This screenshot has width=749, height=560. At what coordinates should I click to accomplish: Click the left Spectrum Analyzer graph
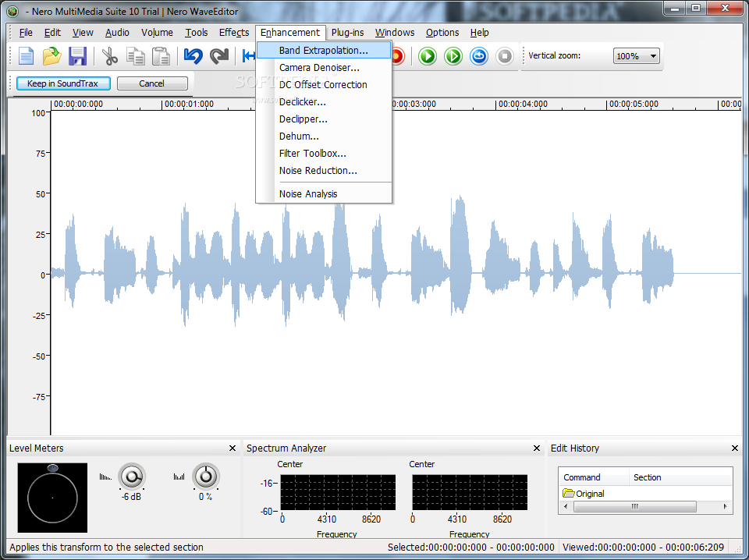[338, 492]
